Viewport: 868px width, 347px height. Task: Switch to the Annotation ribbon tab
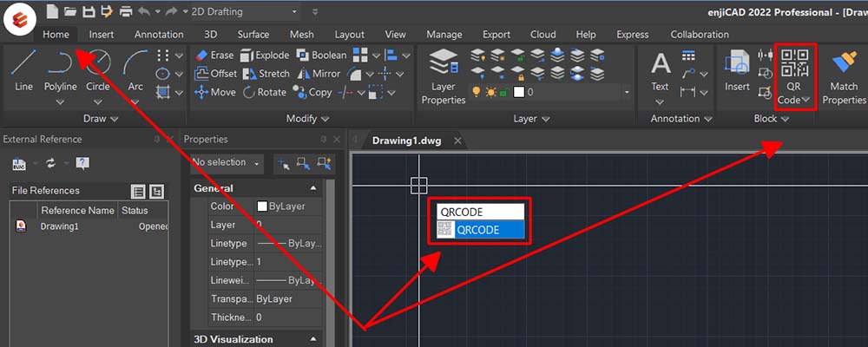coord(159,35)
